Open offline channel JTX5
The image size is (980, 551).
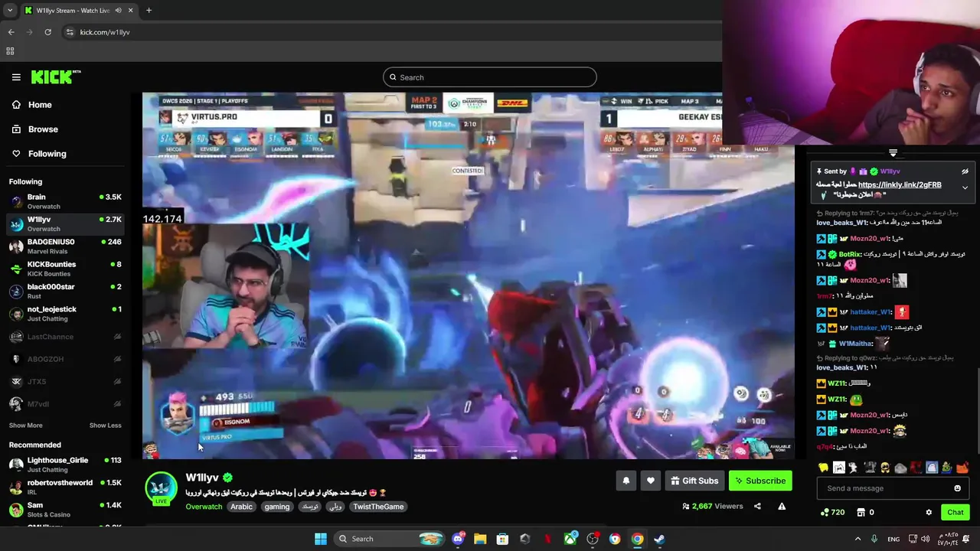65,381
